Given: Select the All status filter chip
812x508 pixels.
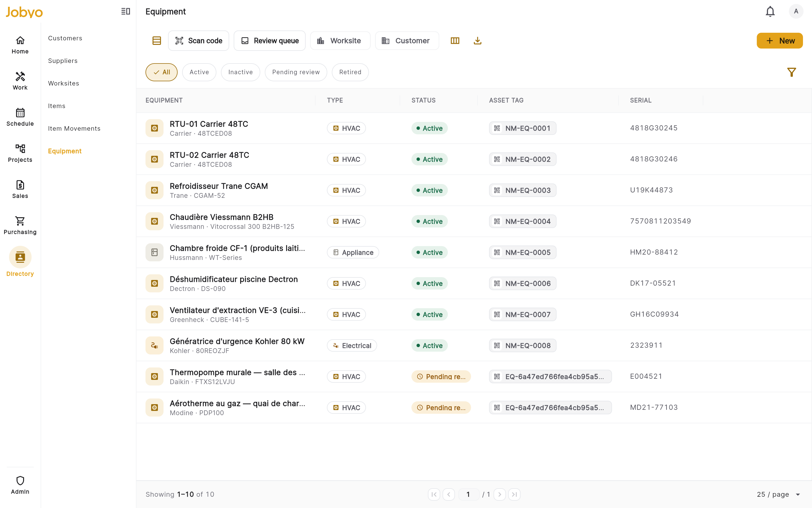Looking at the screenshot, I should coord(161,72).
